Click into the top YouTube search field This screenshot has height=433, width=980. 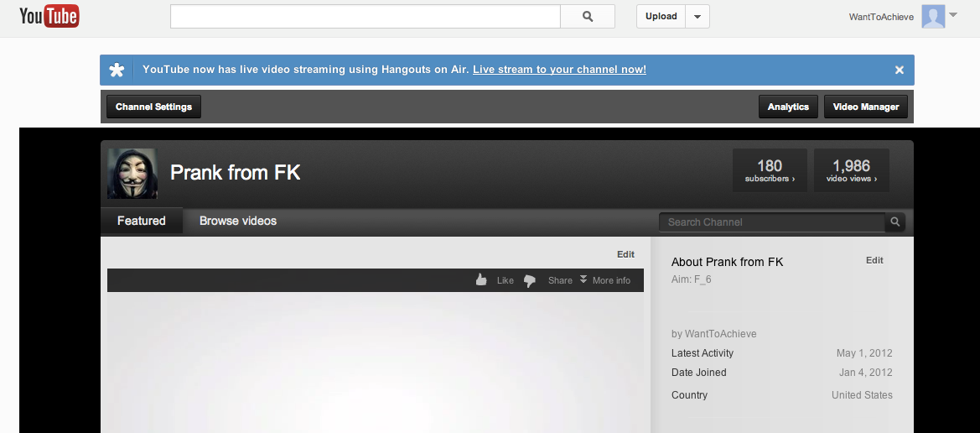366,17
